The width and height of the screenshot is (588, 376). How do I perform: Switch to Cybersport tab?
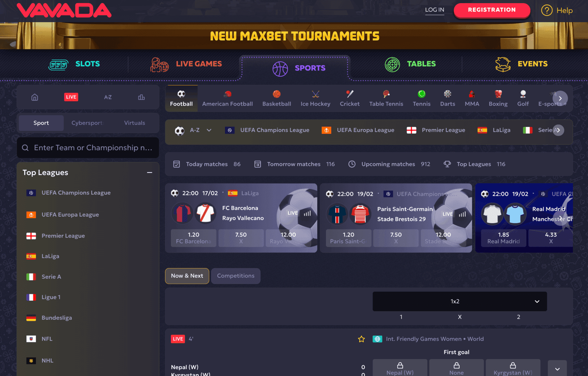coord(87,123)
